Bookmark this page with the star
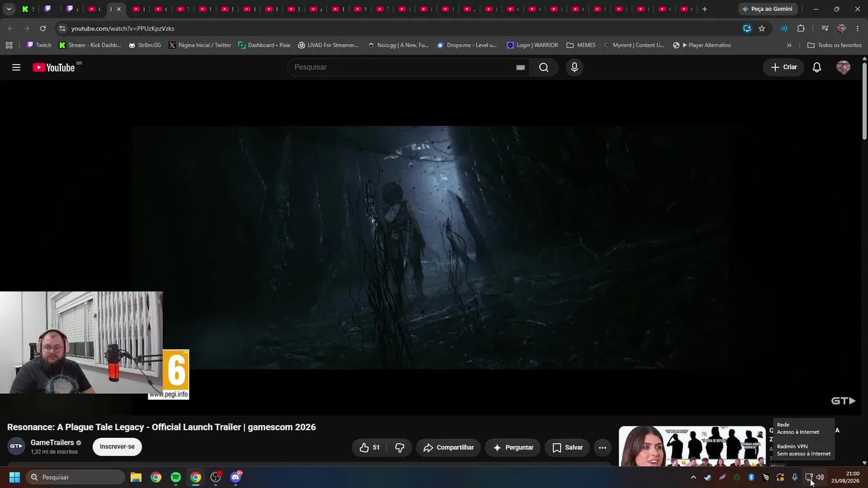Image resolution: width=868 pixels, height=488 pixels. 762,28
